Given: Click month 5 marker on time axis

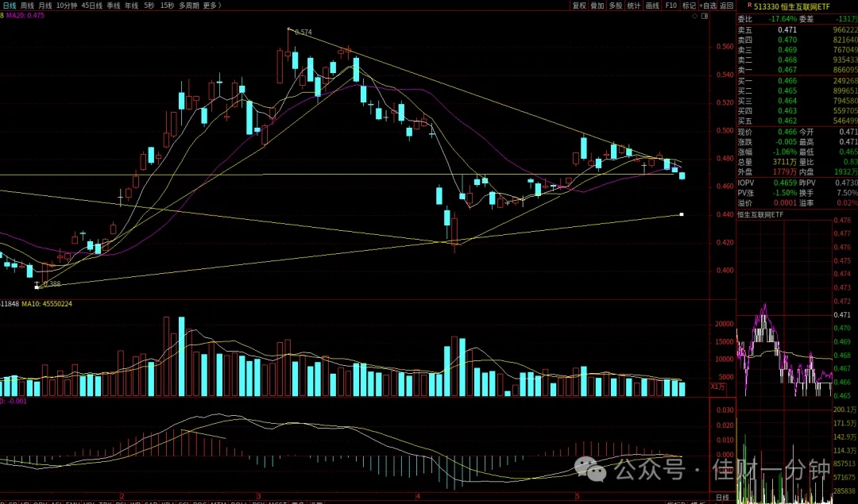Looking at the screenshot, I should (577, 497).
